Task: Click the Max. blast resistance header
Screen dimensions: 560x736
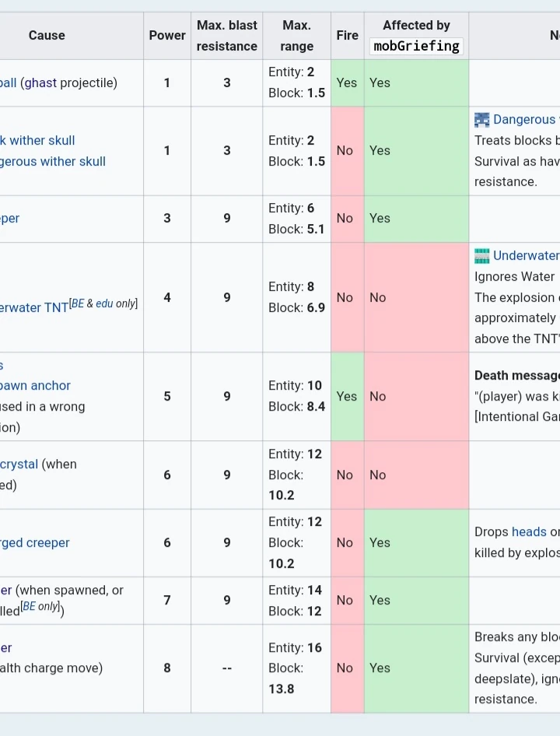Action: [x=226, y=36]
